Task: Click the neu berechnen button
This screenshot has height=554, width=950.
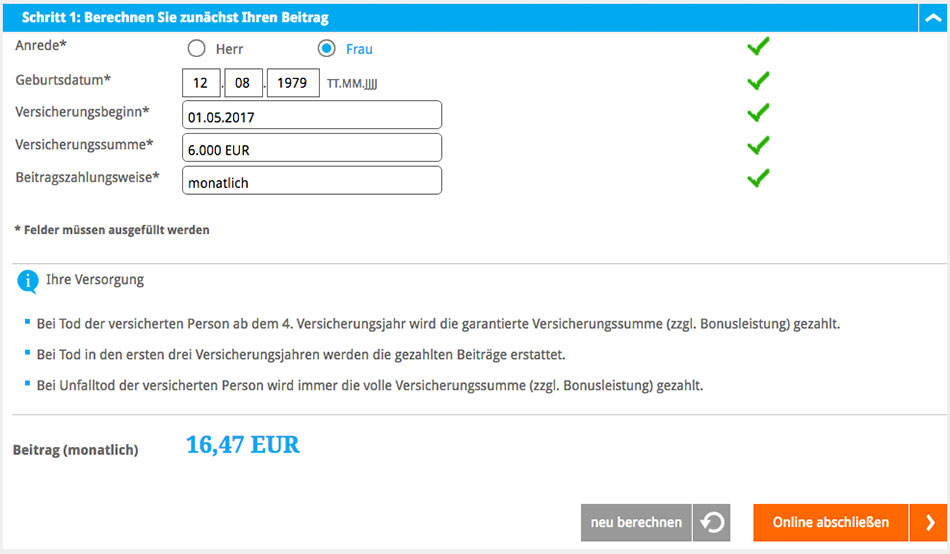Action: click(636, 522)
